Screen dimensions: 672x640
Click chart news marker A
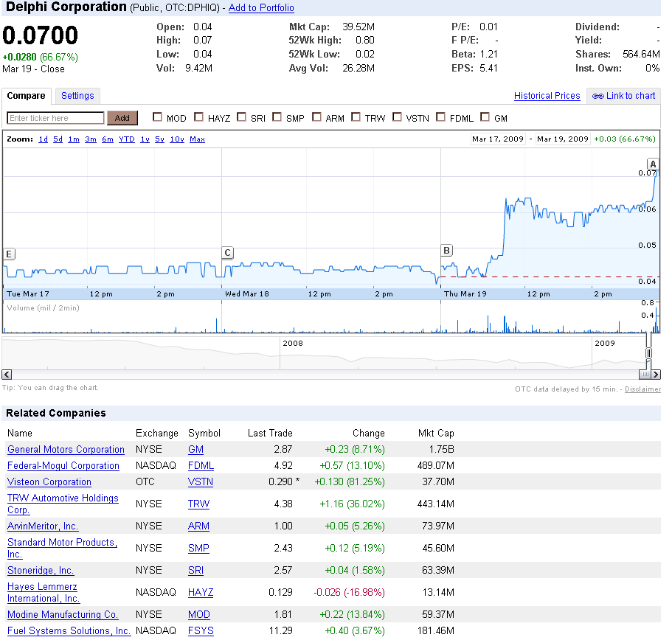[x=652, y=164]
